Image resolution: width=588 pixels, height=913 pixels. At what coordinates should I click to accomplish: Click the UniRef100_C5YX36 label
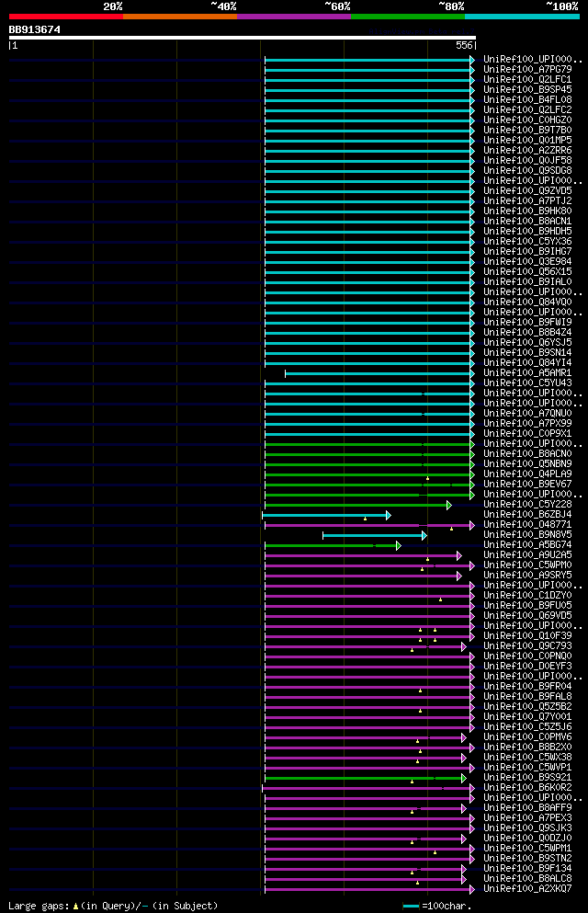(527, 241)
